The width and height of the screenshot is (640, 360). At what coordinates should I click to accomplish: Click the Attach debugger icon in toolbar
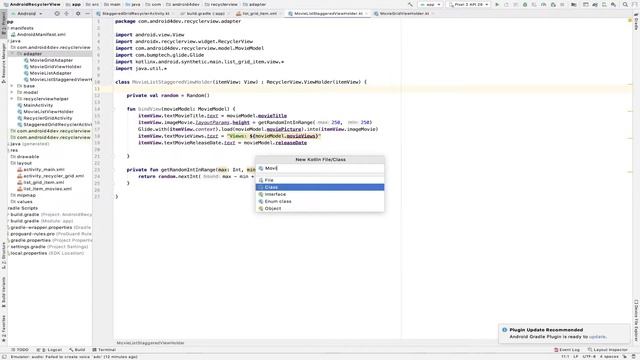(553, 4)
